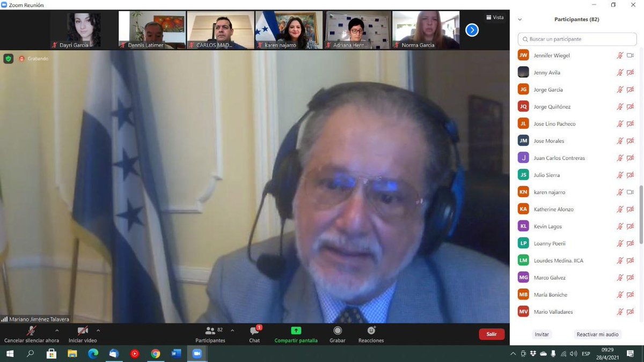Select Jorge Quiñónez in participant list
This screenshot has height=362, width=644.
577,107
